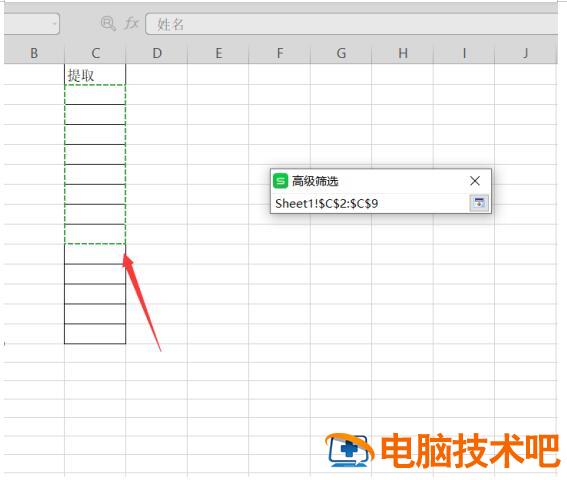Viewport: 567px width, 480px height.
Task: Select column J header
Action: pos(526,53)
